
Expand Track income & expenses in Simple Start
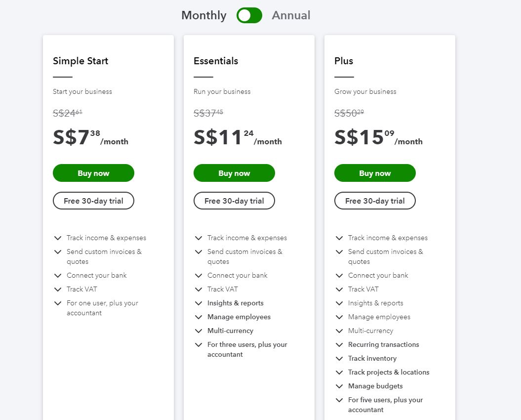click(58, 238)
